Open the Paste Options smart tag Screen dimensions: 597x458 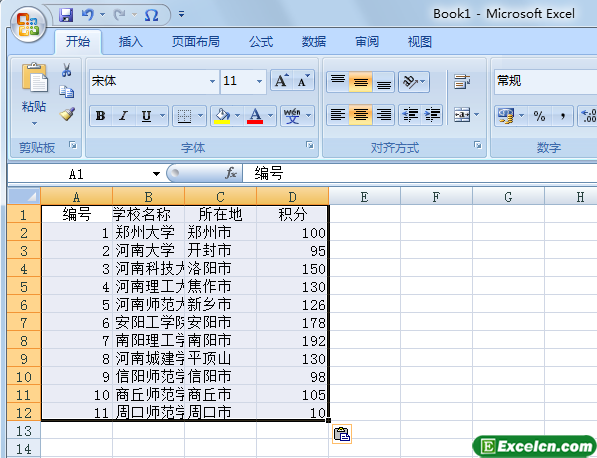(342, 434)
